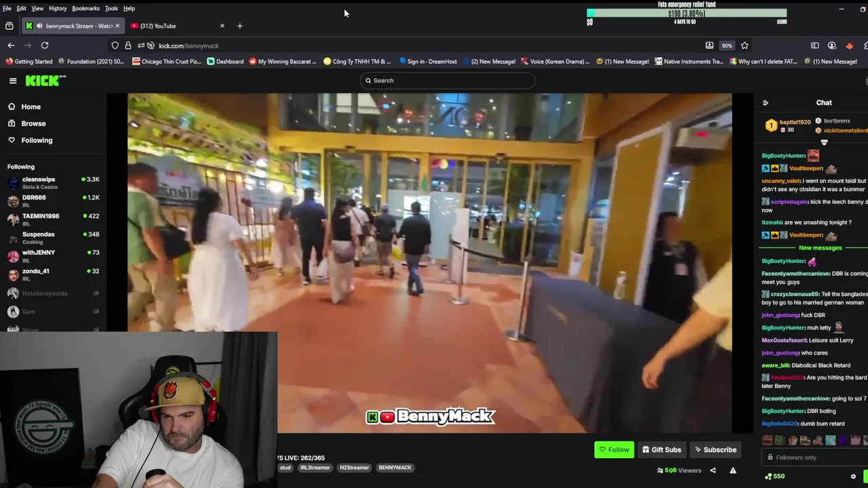
Task: Click the Subscribe button
Action: [x=715, y=449]
